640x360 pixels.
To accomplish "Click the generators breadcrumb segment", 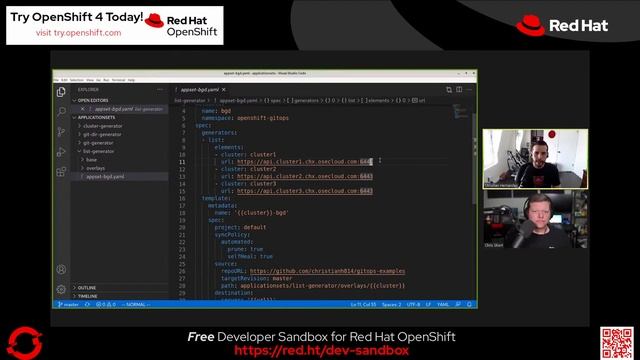I will [x=303, y=100].
